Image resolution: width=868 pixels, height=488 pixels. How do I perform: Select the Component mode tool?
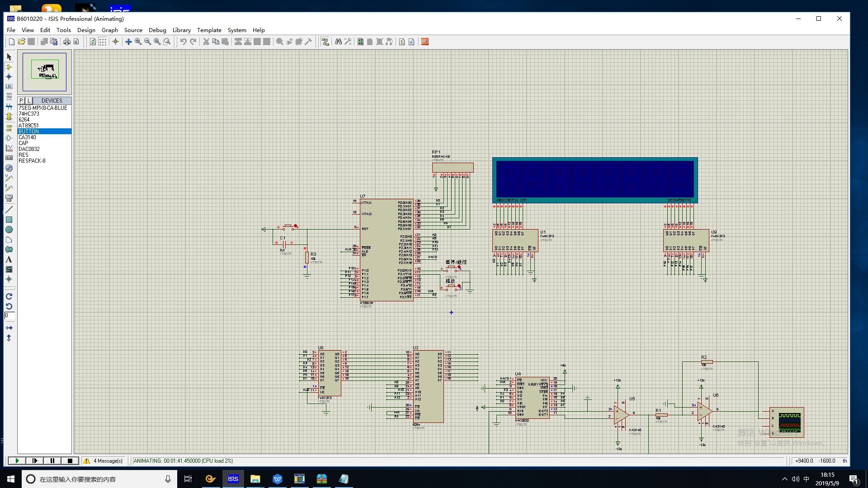pyautogui.click(x=9, y=67)
